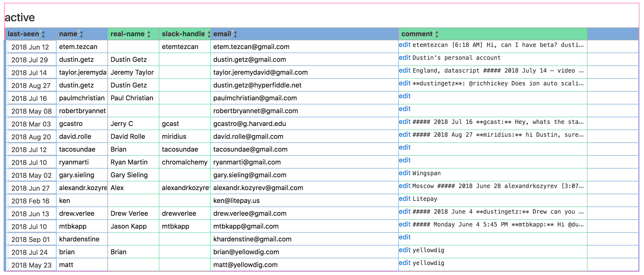
Task: Edit comment for gcastro row
Action: coord(405,122)
